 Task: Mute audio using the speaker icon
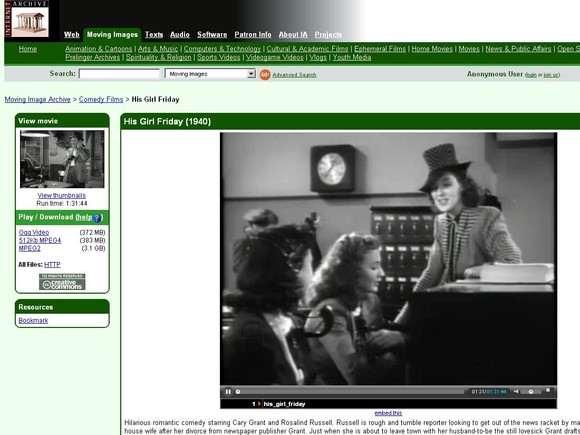click(516, 391)
